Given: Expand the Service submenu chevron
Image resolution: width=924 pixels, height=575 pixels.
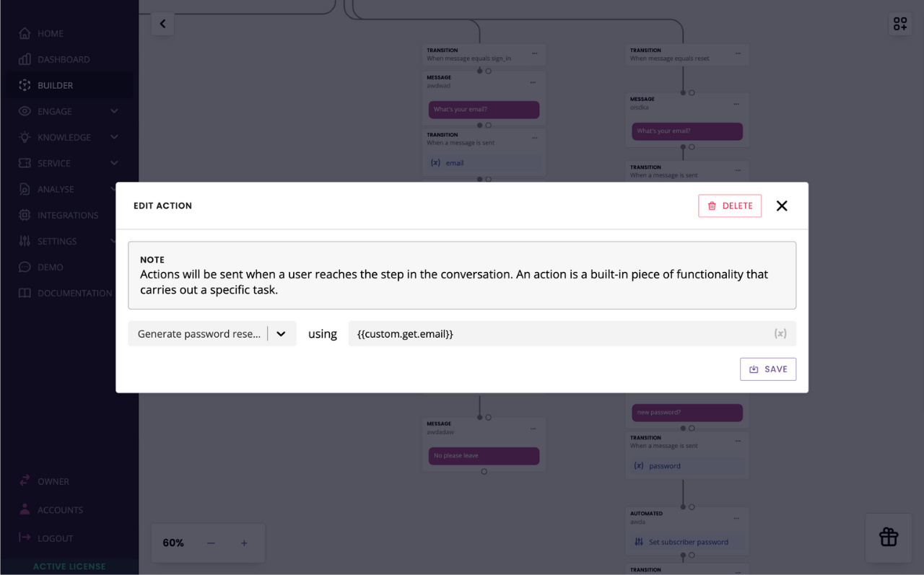Looking at the screenshot, I should 114,163.
